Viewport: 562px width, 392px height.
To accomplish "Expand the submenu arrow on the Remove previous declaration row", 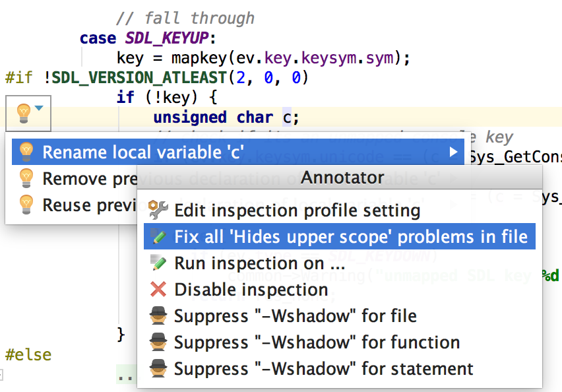I will tap(453, 179).
